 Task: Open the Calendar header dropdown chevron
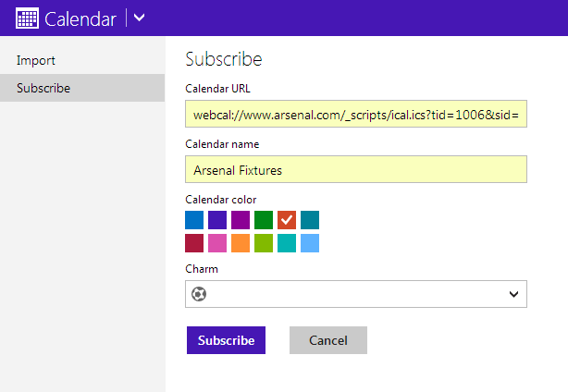(139, 18)
